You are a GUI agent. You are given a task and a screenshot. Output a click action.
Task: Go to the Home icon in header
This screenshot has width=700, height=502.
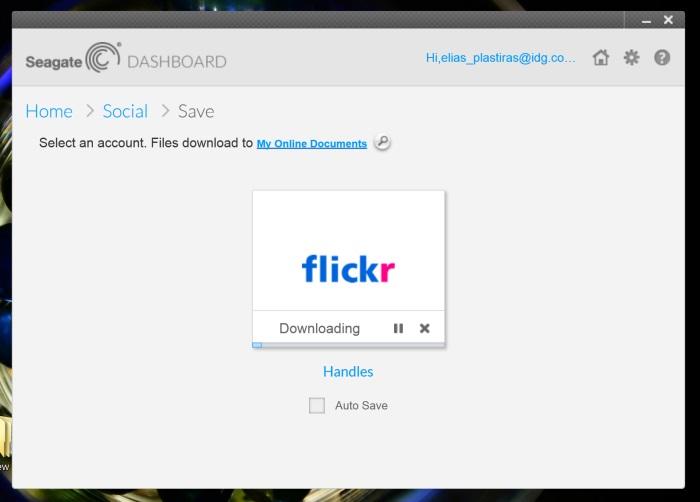601,58
